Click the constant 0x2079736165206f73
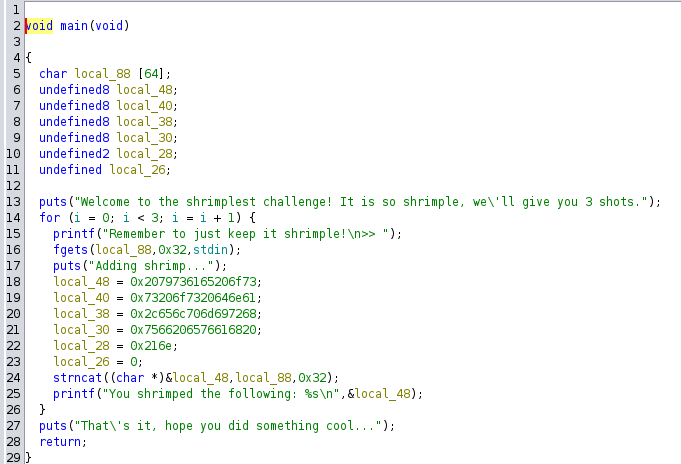This screenshot has width=681, height=464. pos(193,282)
